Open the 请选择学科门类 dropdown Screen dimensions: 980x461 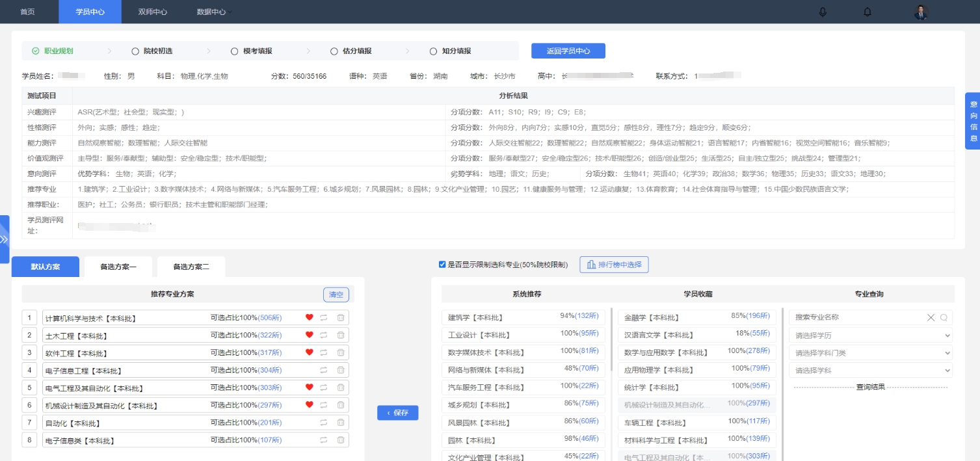coord(871,352)
